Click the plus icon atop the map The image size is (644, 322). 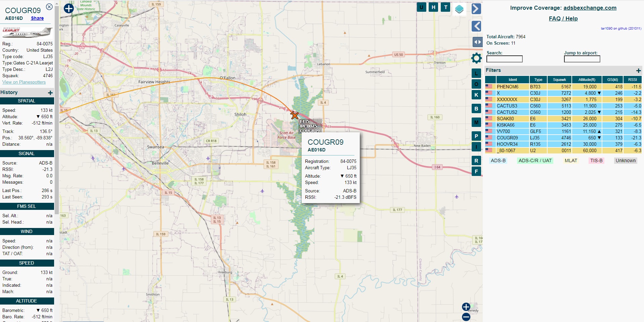[69, 8]
